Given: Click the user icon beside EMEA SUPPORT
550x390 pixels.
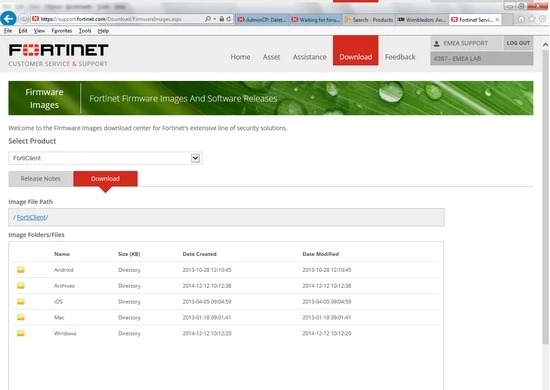Looking at the screenshot, I should click(436, 43).
